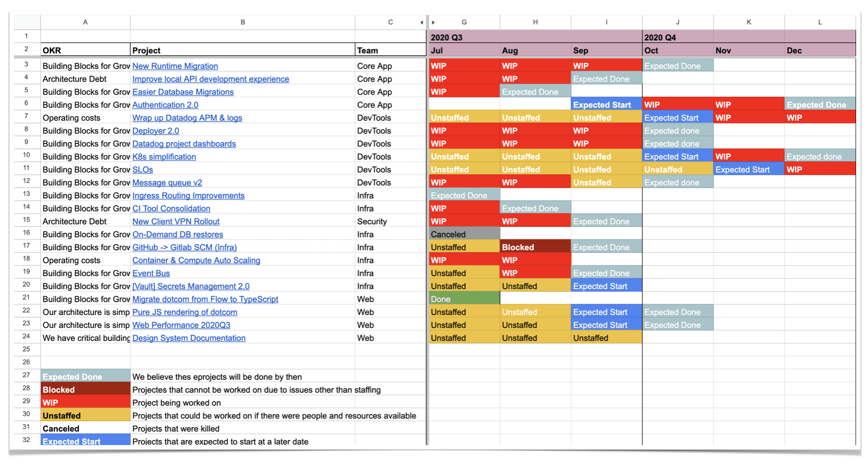Image resolution: width=868 pixels, height=464 pixels.
Task: Collapse hidden columns with left arrow by column C
Action: click(x=422, y=22)
